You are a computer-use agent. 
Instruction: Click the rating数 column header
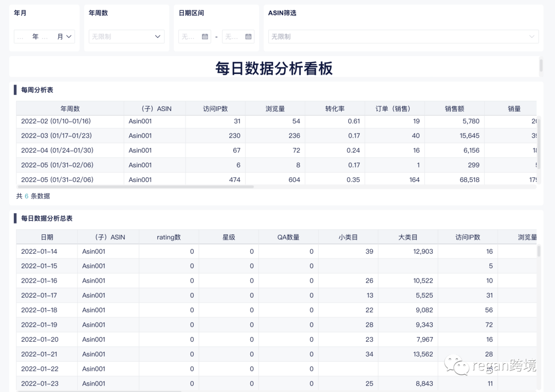169,237
